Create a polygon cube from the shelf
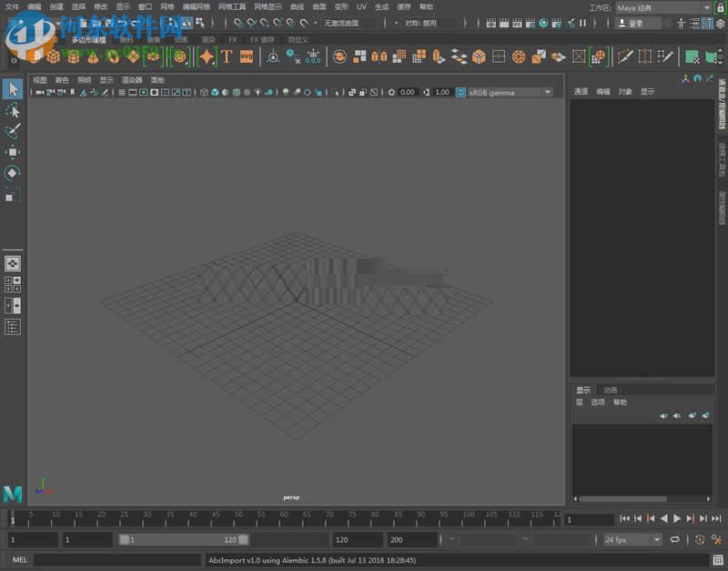This screenshot has height=571, width=728. click(55, 57)
